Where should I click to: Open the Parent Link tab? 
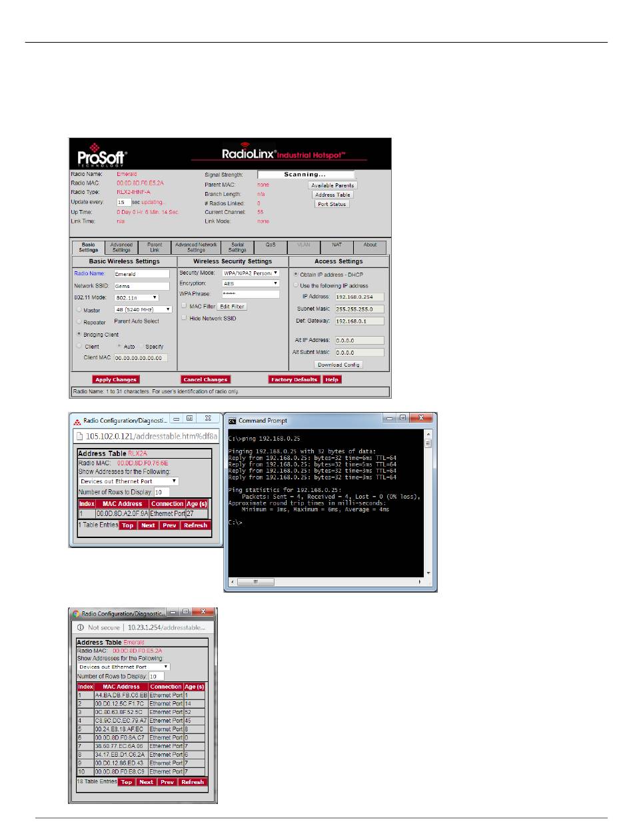tap(155, 247)
